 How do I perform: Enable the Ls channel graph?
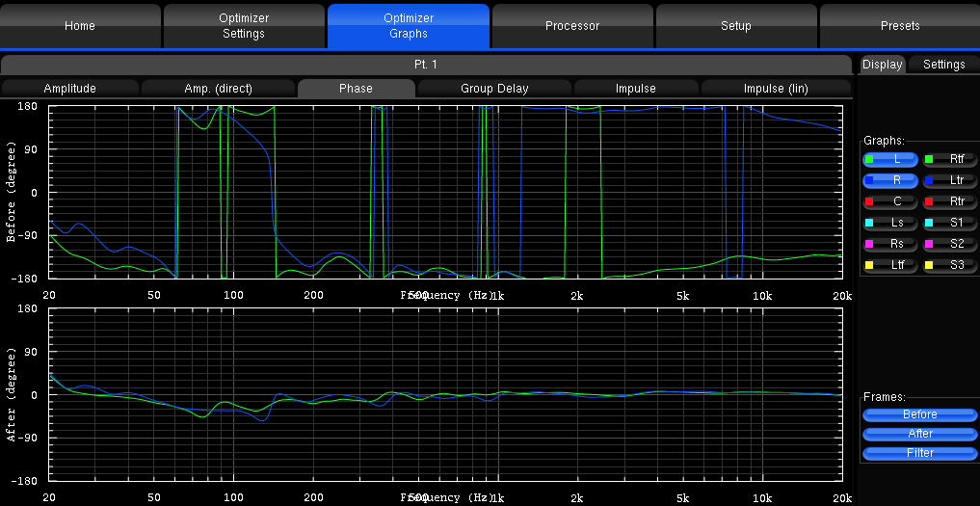889,223
